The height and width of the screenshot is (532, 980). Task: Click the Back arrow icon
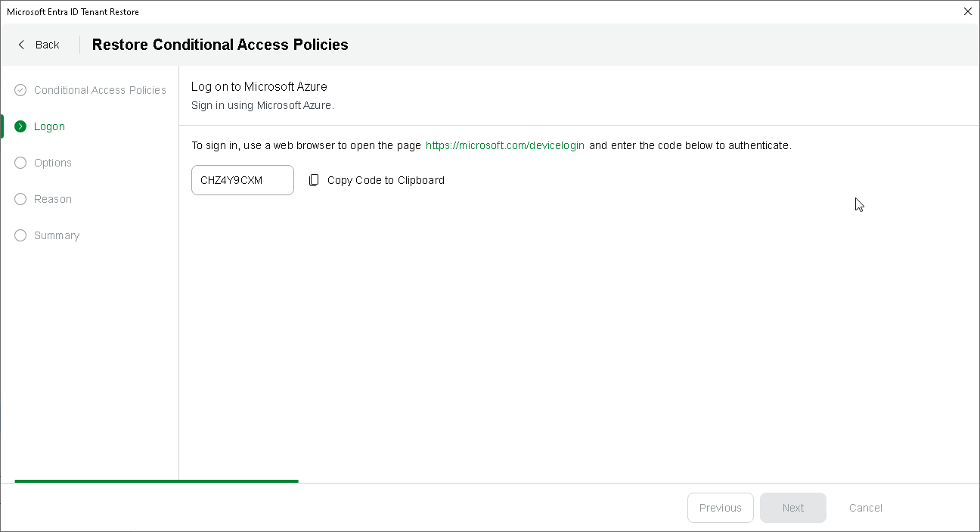pos(21,45)
